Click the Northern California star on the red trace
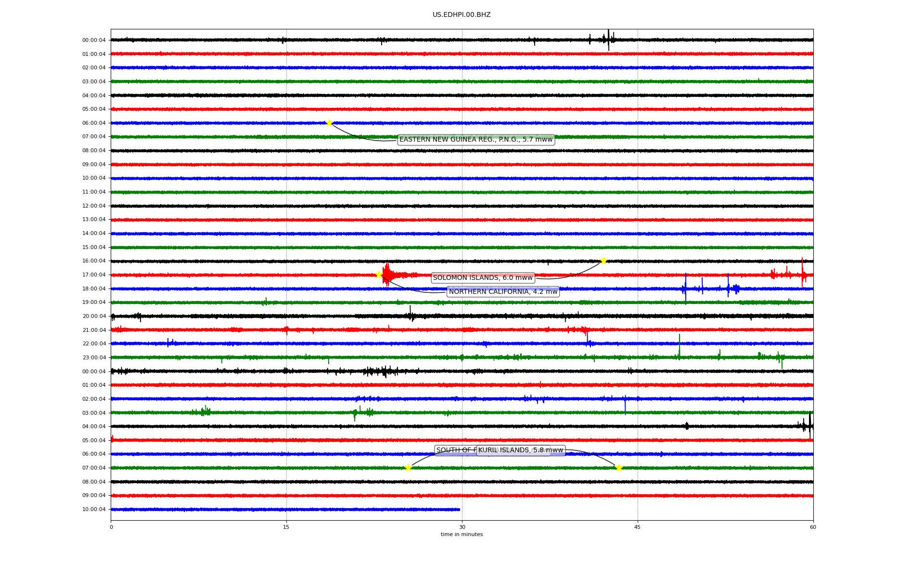Screen dimensions: 924x578 pyautogui.click(x=379, y=275)
